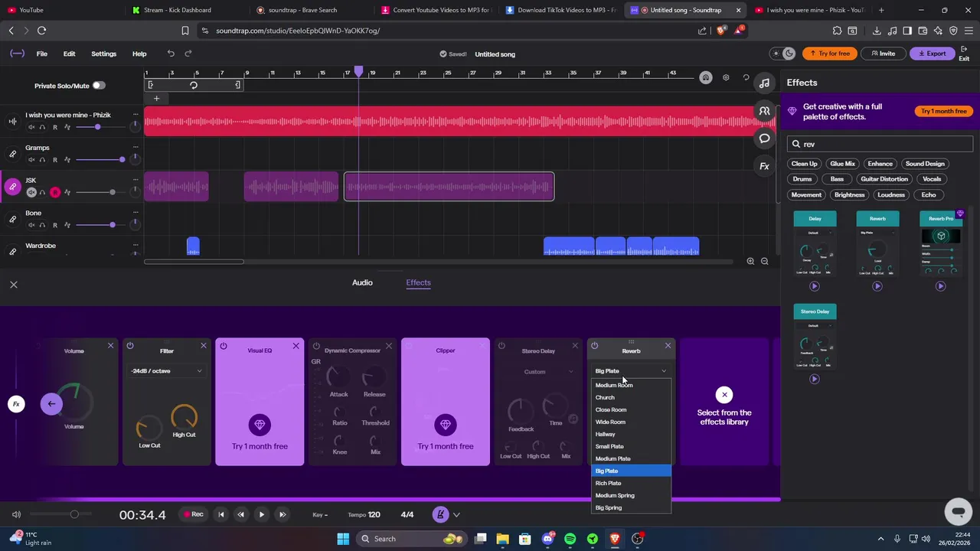Click the effects search field containing rev
The height and width of the screenshot is (551, 980).
pyautogui.click(x=880, y=144)
